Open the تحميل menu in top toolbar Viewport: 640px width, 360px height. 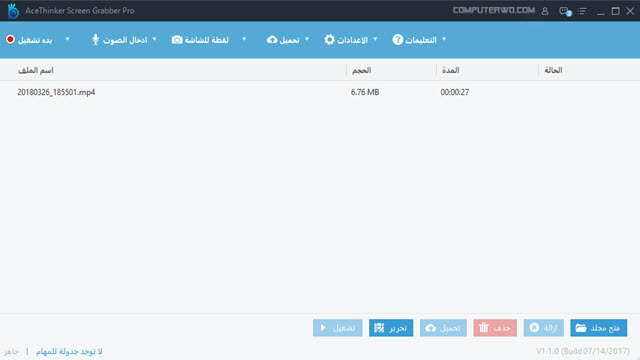click(289, 40)
